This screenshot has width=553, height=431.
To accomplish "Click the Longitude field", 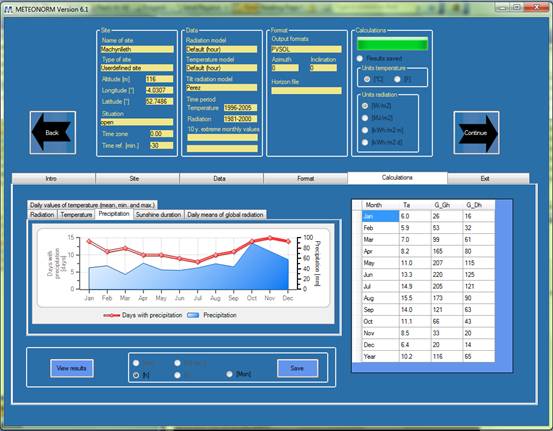I will (159, 90).
